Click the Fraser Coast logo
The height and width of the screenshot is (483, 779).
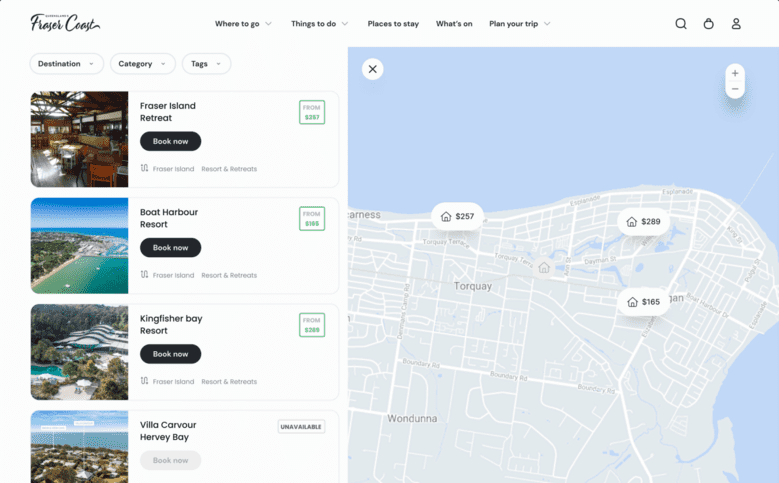(x=65, y=23)
